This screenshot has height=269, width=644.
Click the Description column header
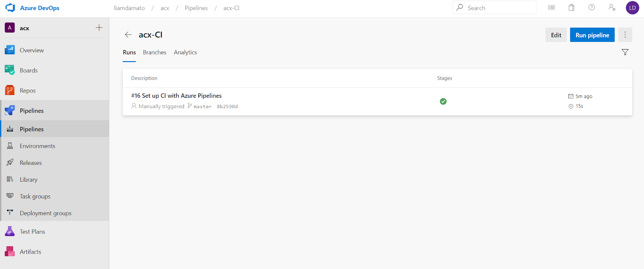(x=144, y=78)
